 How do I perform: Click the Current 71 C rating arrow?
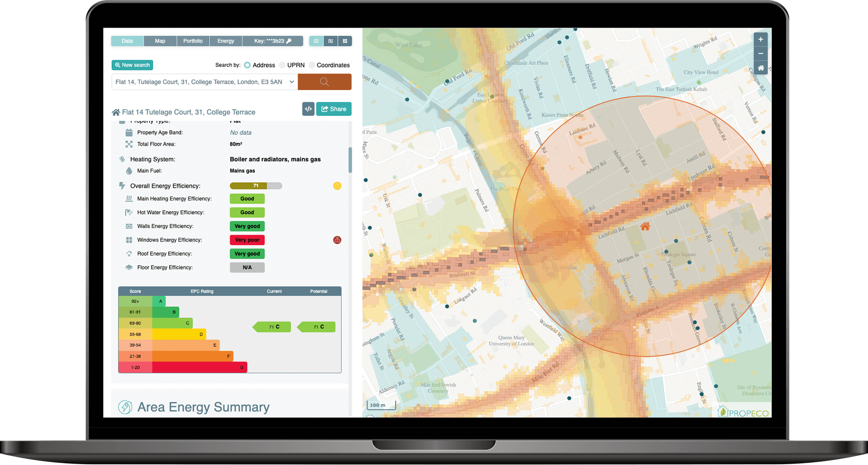pyautogui.click(x=272, y=327)
